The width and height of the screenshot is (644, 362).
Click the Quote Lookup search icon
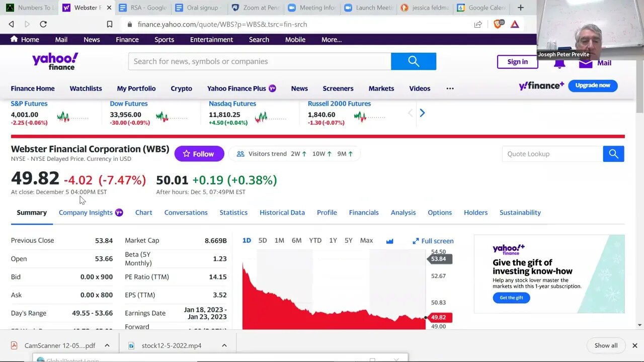[614, 154]
